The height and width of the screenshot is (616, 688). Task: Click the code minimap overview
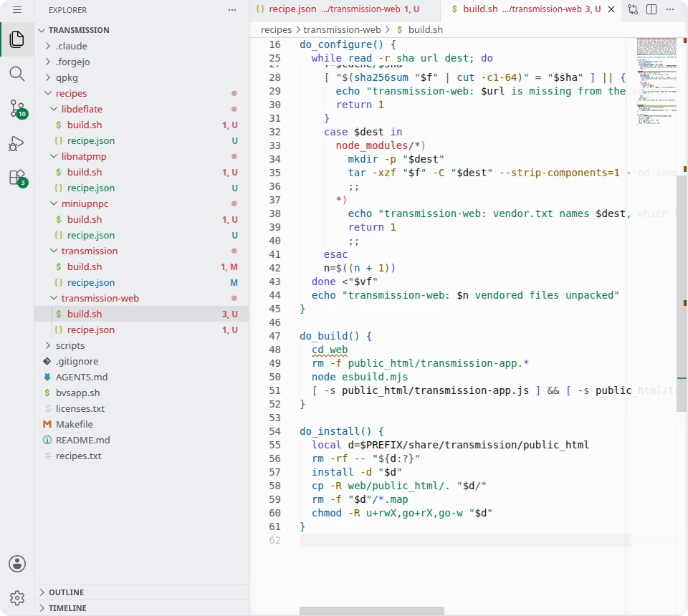pos(657,81)
